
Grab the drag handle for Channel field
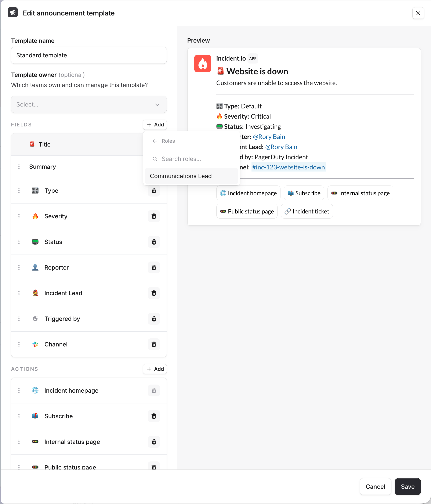(19, 344)
